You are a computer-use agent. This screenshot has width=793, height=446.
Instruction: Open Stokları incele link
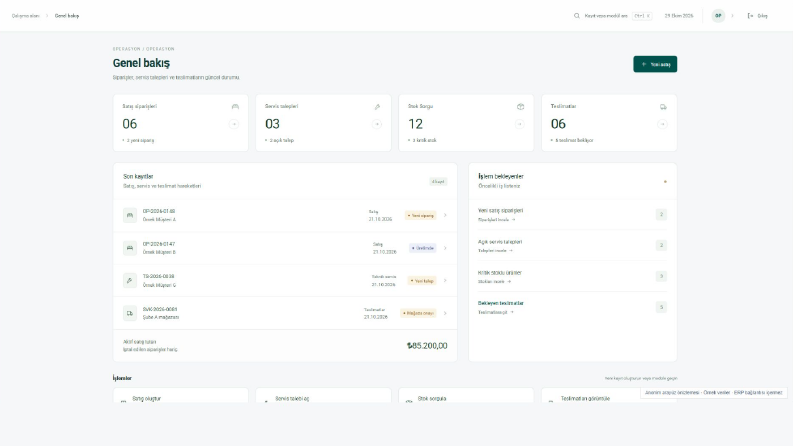494,282
